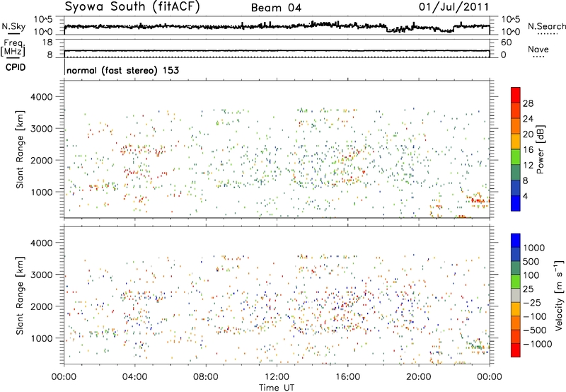Click the 'Beam 04' label
The height and width of the screenshot is (392, 566).
tap(276, 8)
